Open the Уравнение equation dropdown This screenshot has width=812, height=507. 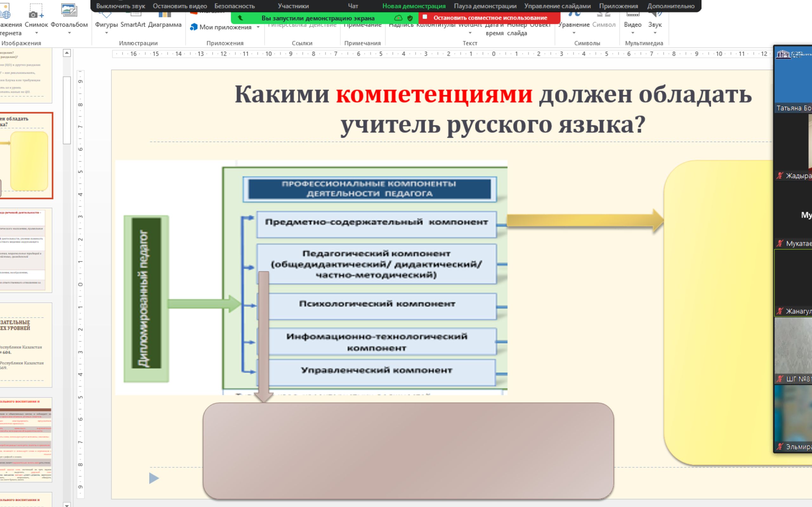tap(574, 33)
